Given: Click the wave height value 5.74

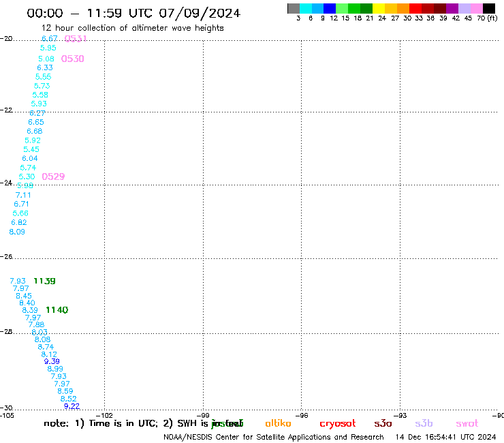Looking at the screenshot, I should click(28, 168).
